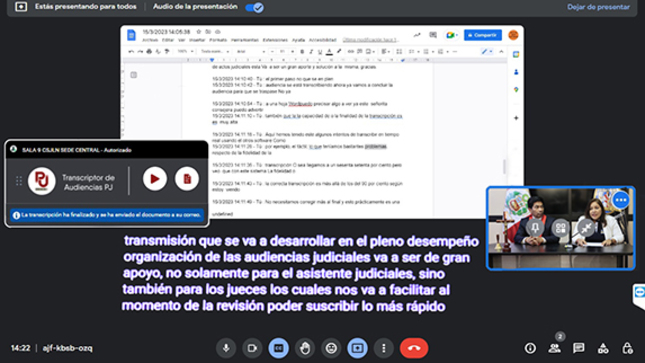
Task: Turn off closed captions
Action: 278,348
